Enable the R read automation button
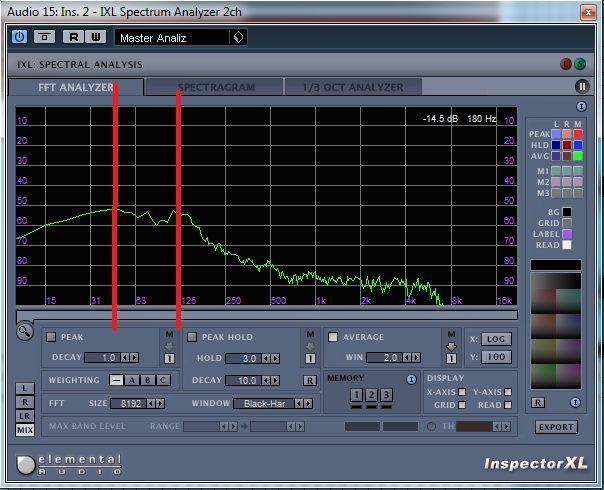 coord(74,37)
